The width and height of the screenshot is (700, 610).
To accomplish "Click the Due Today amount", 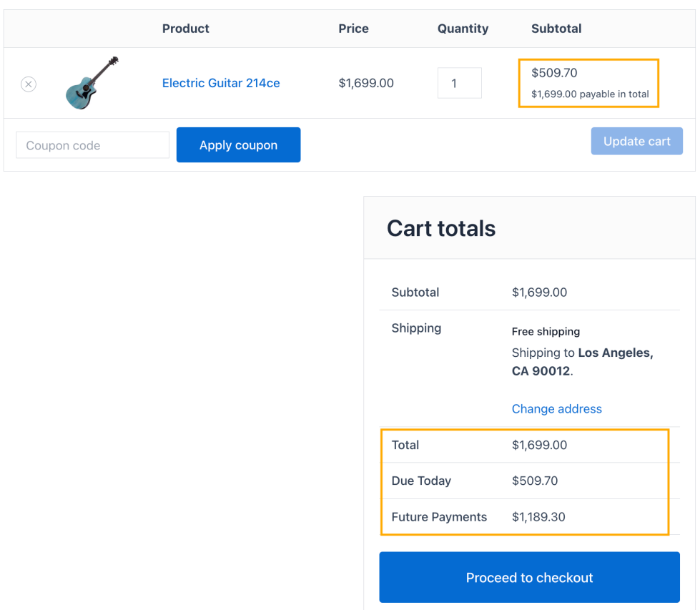I will click(535, 481).
